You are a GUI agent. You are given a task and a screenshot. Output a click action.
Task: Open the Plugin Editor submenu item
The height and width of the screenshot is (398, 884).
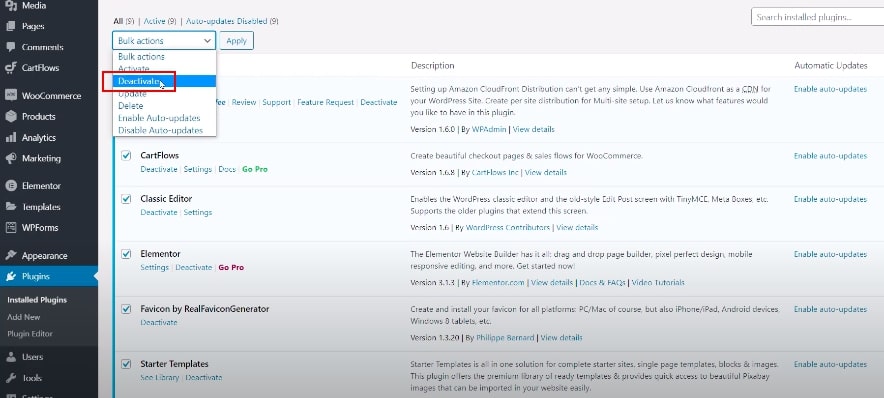click(x=30, y=334)
